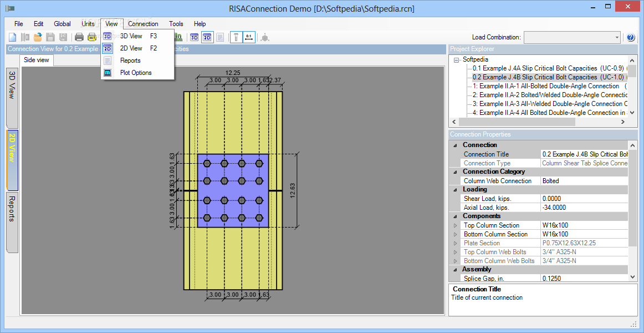Collapse the Assembly property group
644x333 pixels.
point(454,270)
